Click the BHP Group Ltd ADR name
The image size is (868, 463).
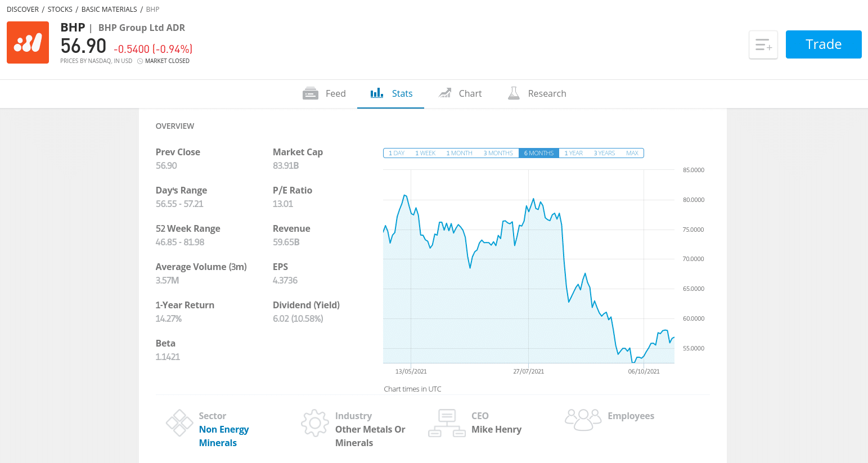tap(142, 28)
